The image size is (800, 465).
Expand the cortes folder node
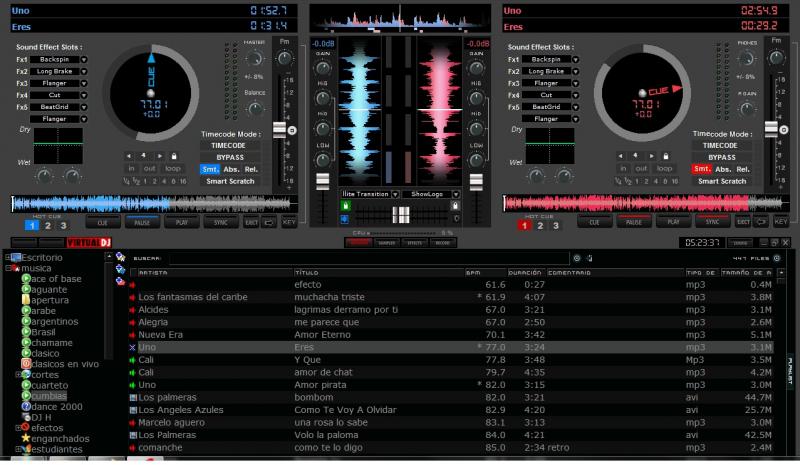[x=18, y=375]
